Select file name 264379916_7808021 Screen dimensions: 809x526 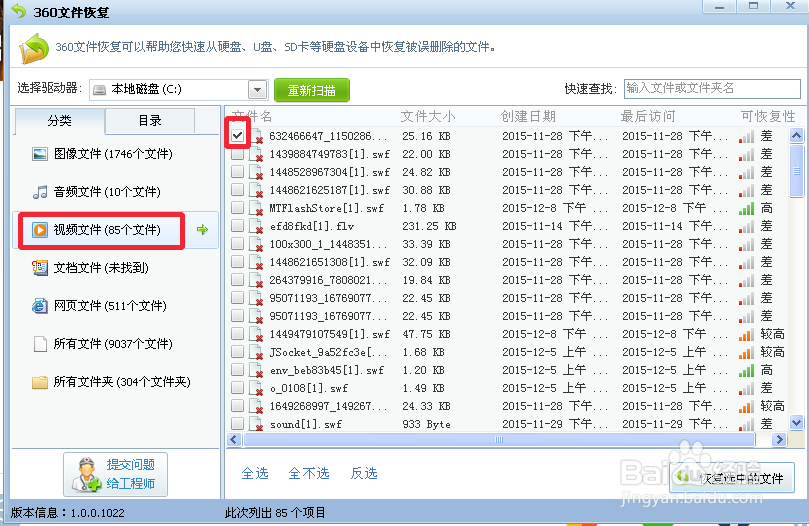tap(328, 280)
